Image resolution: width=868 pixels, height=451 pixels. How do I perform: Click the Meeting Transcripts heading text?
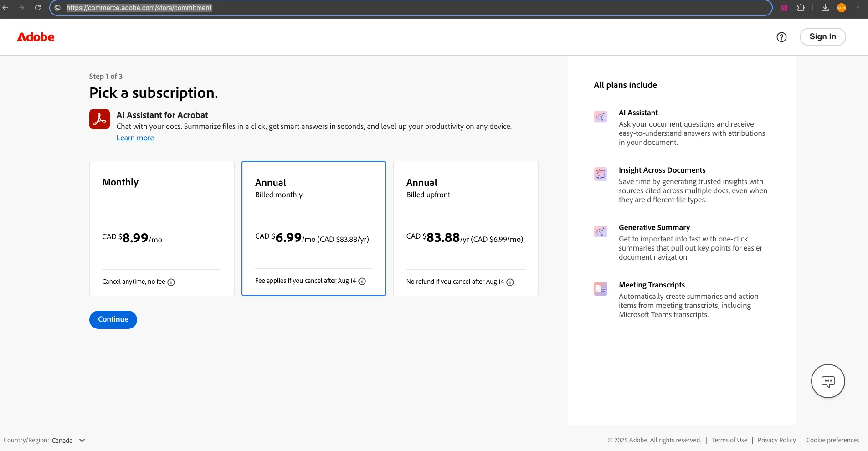652,285
